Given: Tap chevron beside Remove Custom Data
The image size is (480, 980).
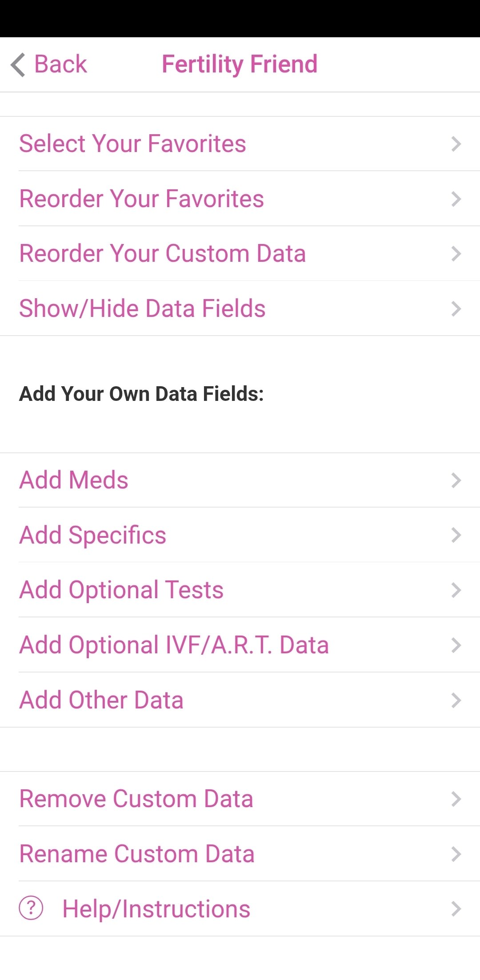Looking at the screenshot, I should tap(456, 799).
